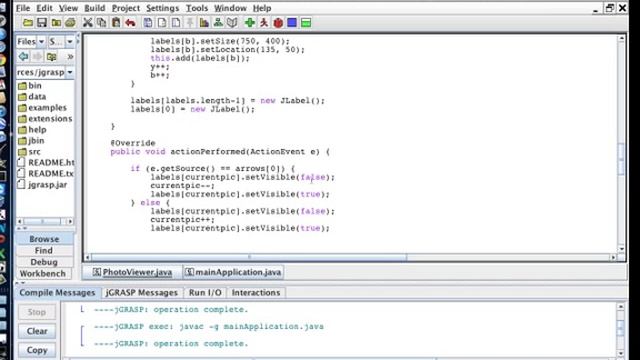Screen dimensions: 640x360
Task: Switch to the Workbench panel tab
Action: pyautogui.click(x=43, y=273)
